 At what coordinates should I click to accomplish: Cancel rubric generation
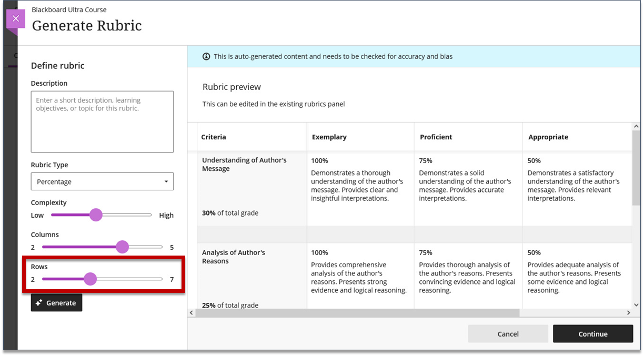[508, 334]
